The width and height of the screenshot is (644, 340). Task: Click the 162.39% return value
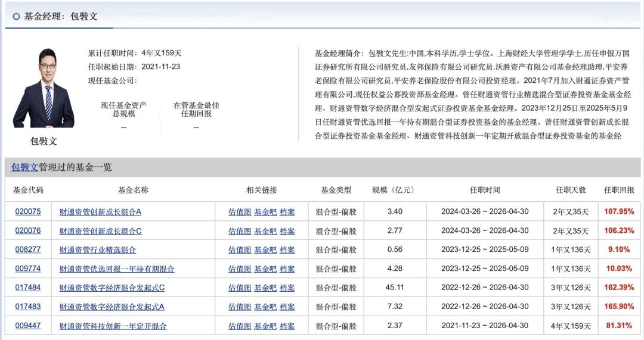pyautogui.click(x=619, y=288)
